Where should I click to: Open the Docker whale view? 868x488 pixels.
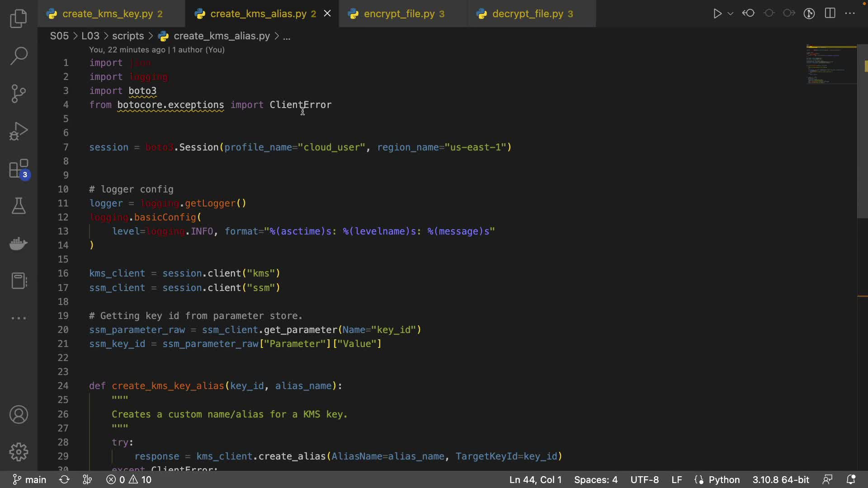pos(19,244)
